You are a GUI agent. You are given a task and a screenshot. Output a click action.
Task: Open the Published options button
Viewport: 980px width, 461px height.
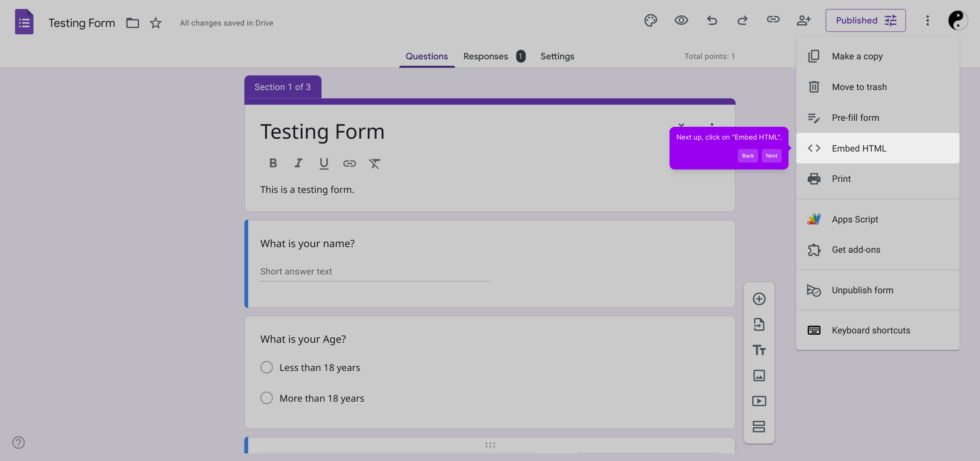865,20
